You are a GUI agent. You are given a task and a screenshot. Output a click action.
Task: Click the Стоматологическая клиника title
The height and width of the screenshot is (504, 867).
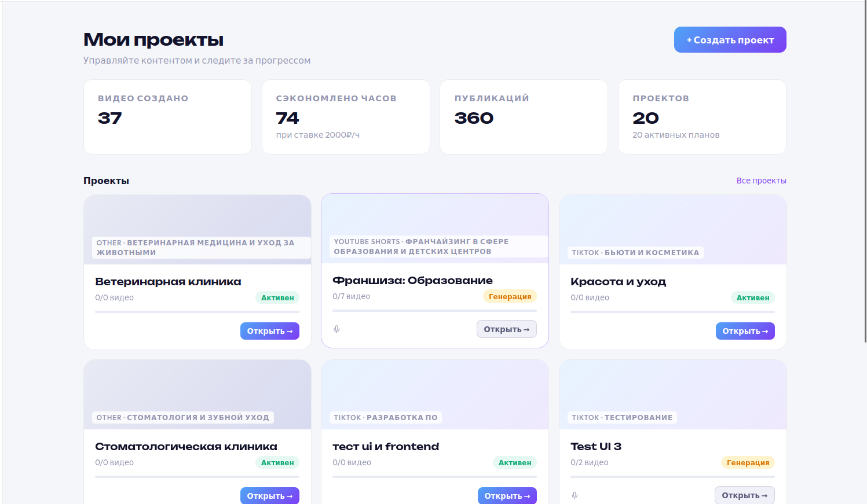(x=186, y=447)
